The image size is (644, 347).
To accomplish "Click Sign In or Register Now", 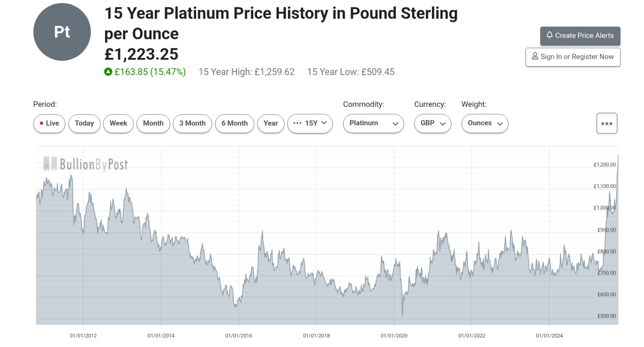I will (x=573, y=57).
